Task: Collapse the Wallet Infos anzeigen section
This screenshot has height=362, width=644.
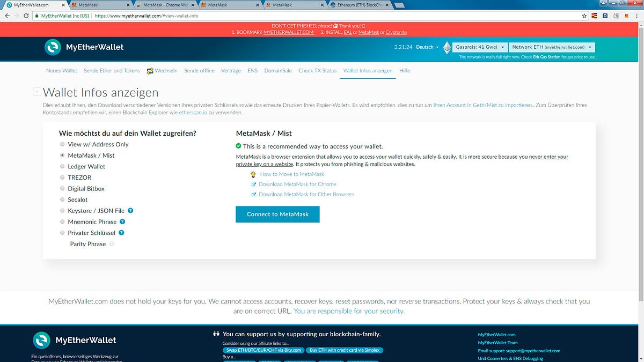Action: point(36,92)
